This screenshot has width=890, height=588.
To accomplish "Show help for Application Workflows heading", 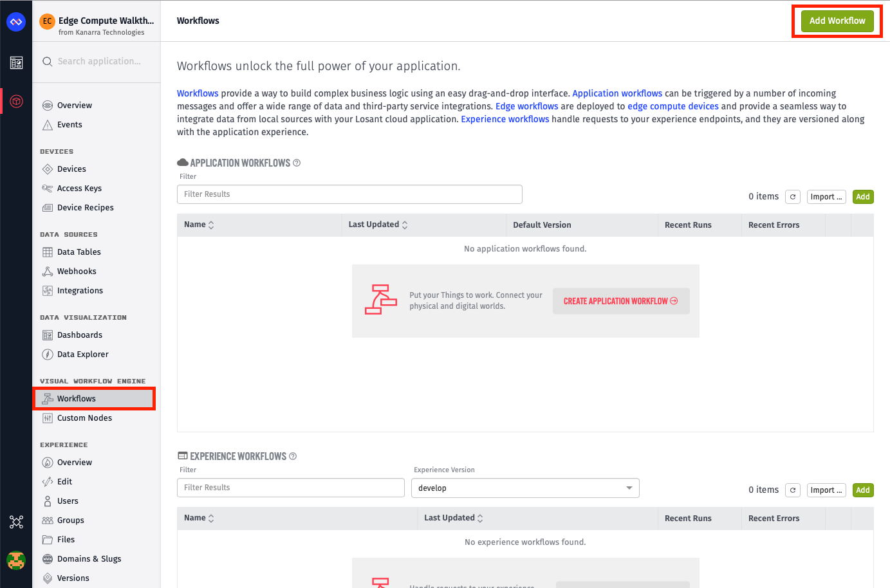I will click(x=297, y=163).
